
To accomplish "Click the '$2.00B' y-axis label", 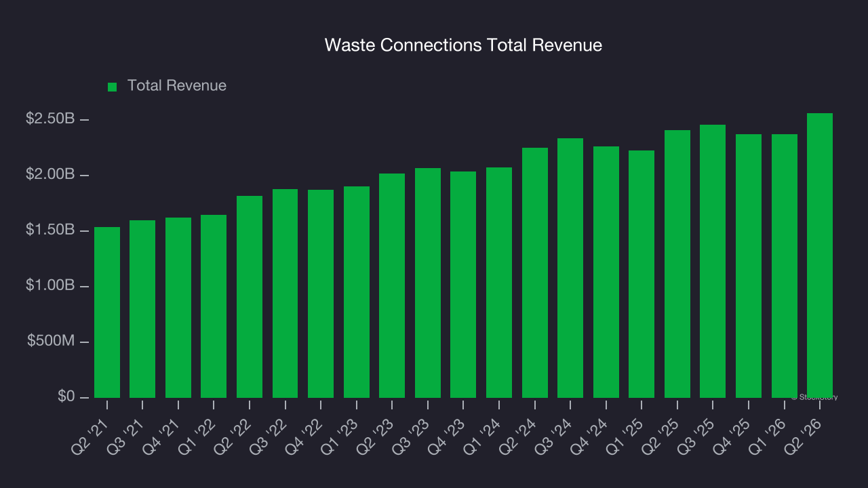I will [x=51, y=174].
